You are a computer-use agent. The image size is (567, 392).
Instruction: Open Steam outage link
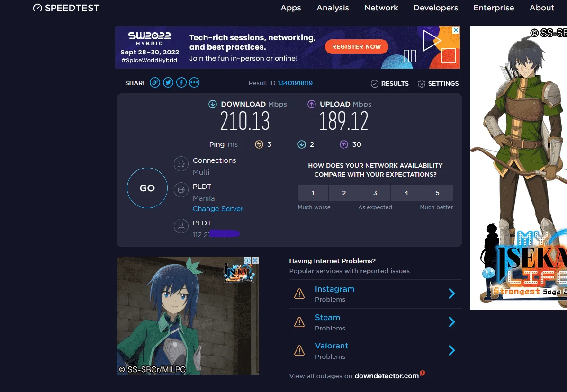pyautogui.click(x=327, y=318)
